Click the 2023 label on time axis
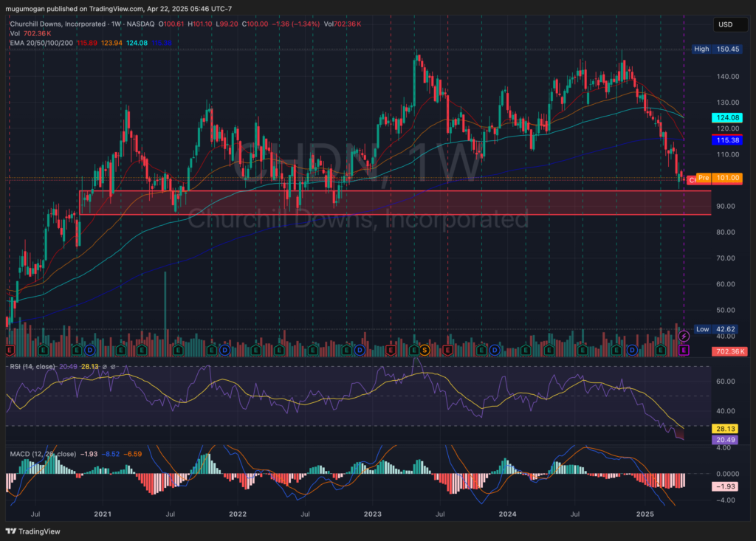 point(373,514)
